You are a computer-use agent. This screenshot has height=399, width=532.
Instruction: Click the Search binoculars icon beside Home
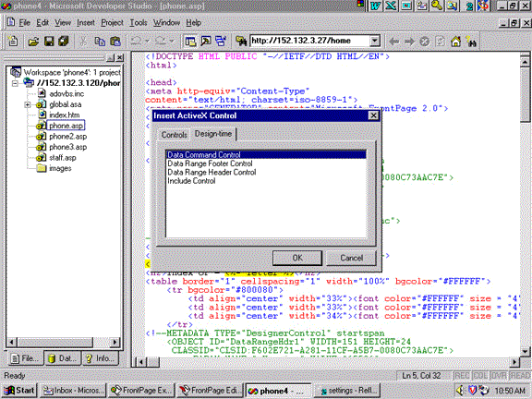tap(472, 42)
